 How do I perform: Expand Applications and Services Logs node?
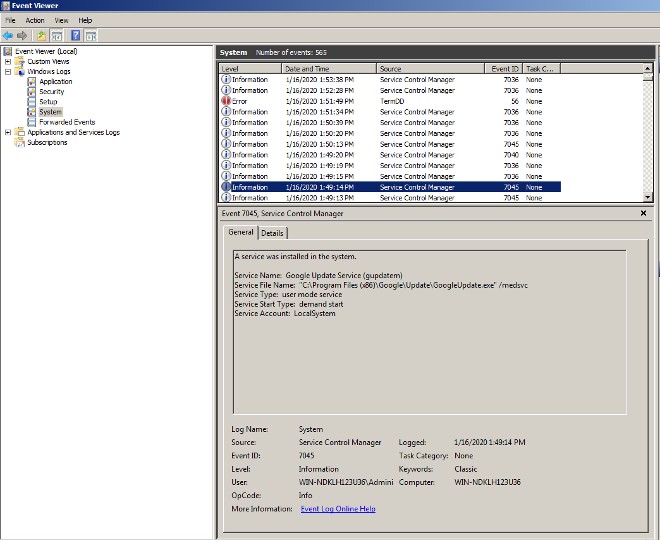coord(8,132)
